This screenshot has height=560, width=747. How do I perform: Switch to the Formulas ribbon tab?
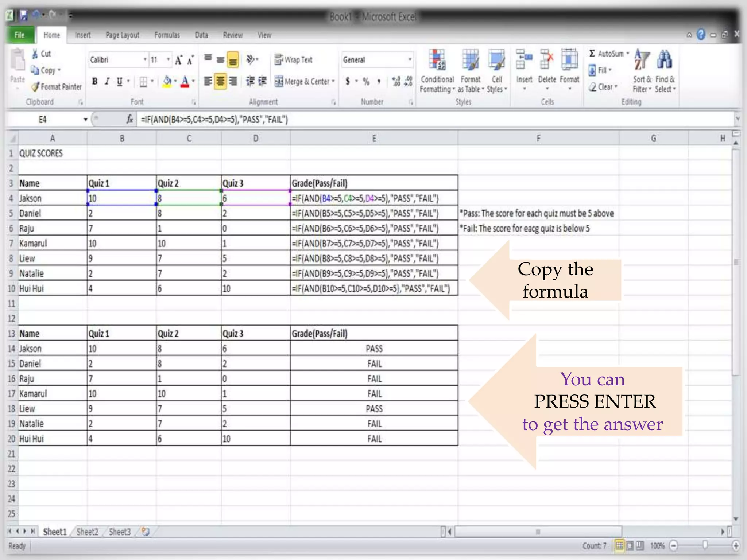point(167,35)
